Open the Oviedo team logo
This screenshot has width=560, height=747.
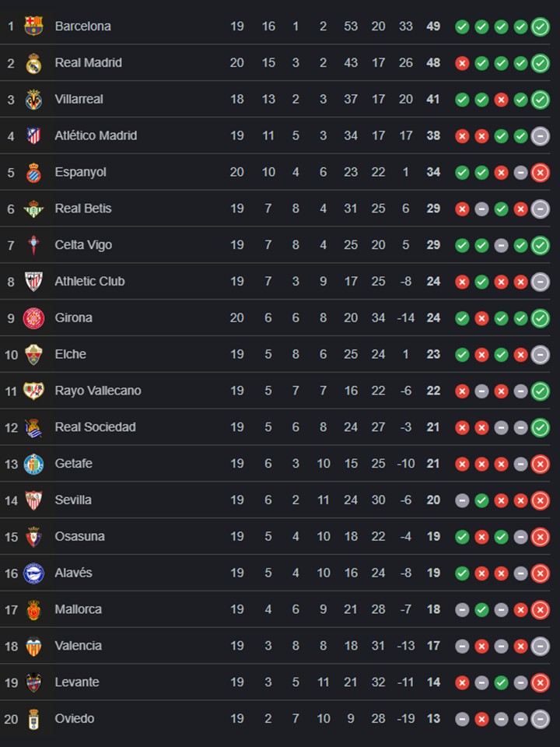click(x=33, y=719)
